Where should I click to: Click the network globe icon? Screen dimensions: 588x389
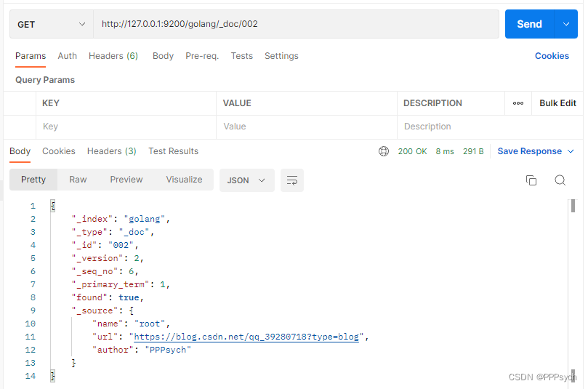click(x=384, y=151)
